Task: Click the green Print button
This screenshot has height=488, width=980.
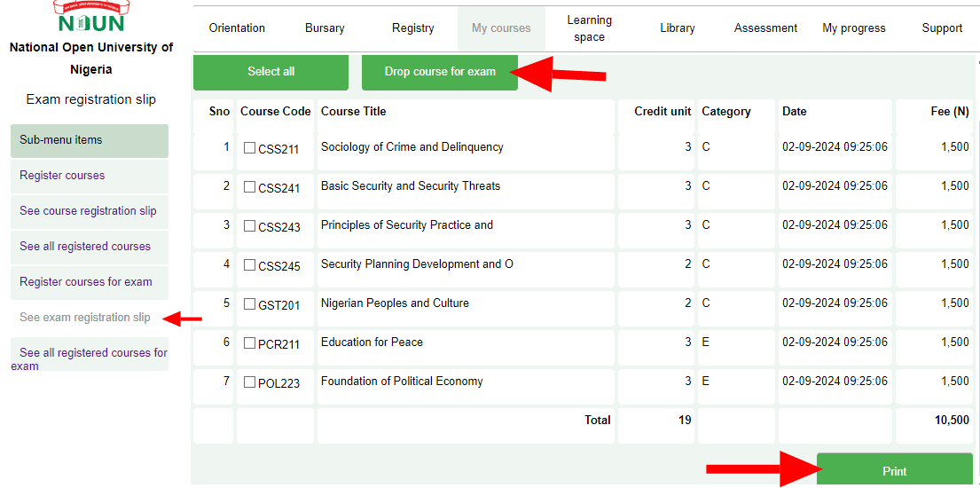Action: [894, 470]
